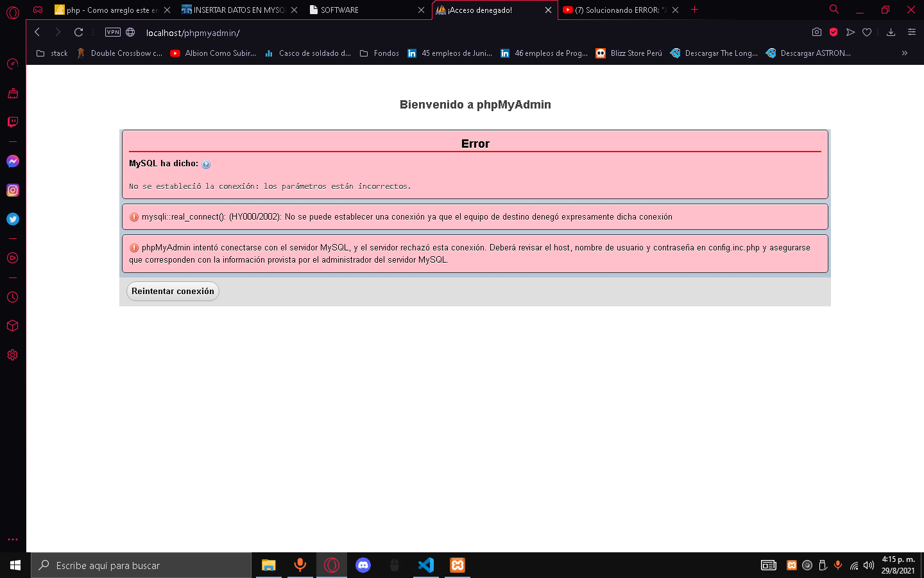This screenshot has height=578, width=924.
Task: Open Messenger in the sidebar
Action: point(13,161)
